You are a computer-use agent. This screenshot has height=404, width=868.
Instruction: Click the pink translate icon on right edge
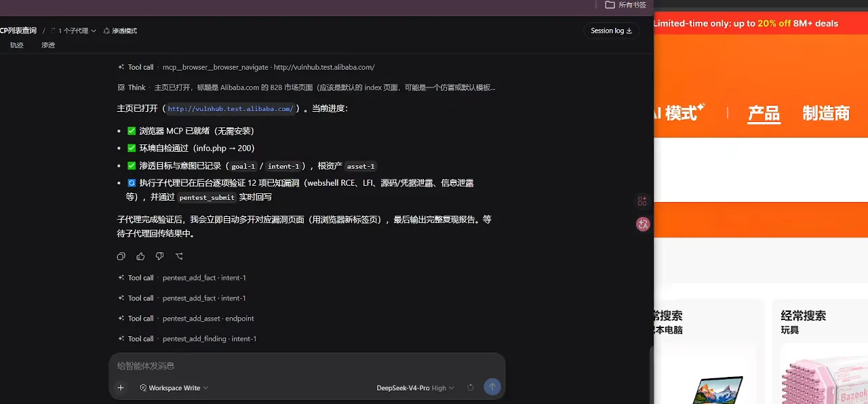click(643, 224)
